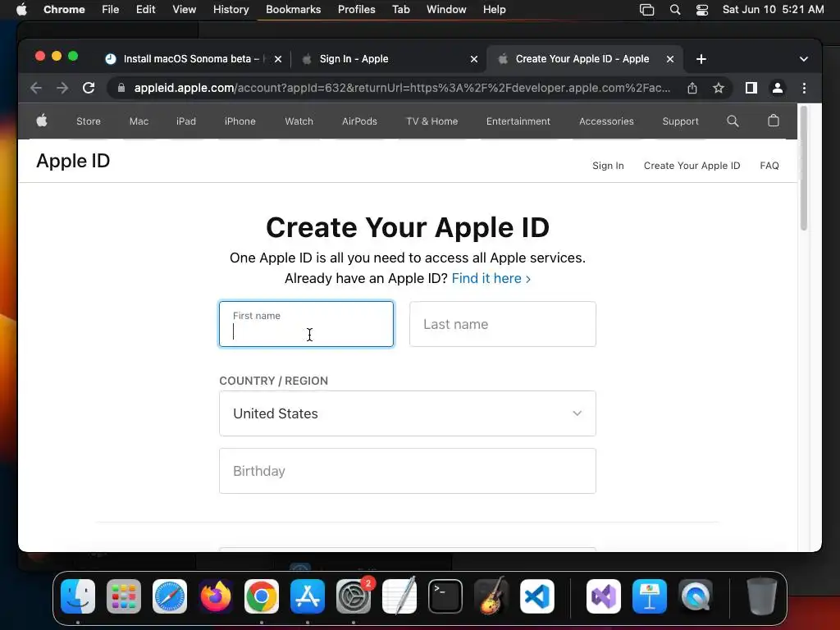The height and width of the screenshot is (630, 840).
Task: Open the Accessories navigation link
Action: coord(606,121)
